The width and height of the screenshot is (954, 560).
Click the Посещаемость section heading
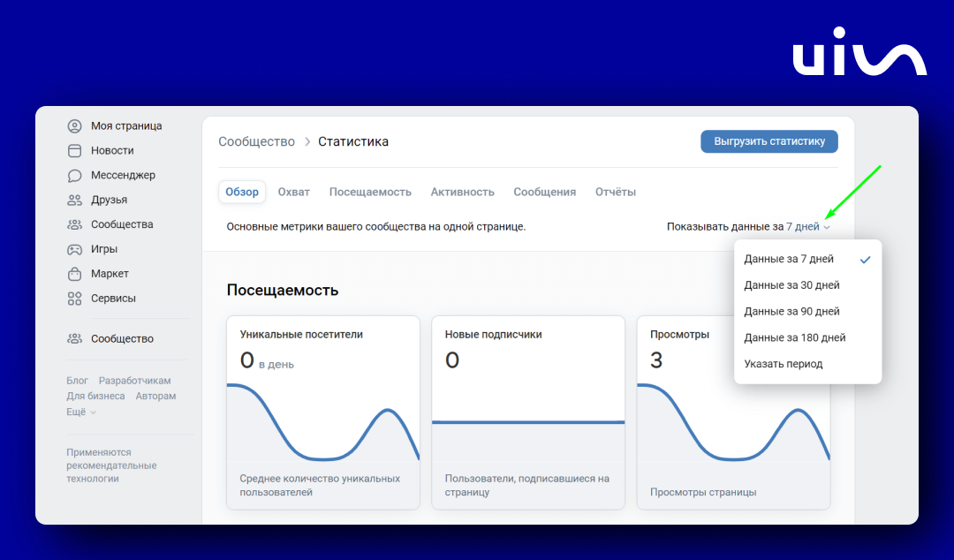pyautogui.click(x=283, y=290)
